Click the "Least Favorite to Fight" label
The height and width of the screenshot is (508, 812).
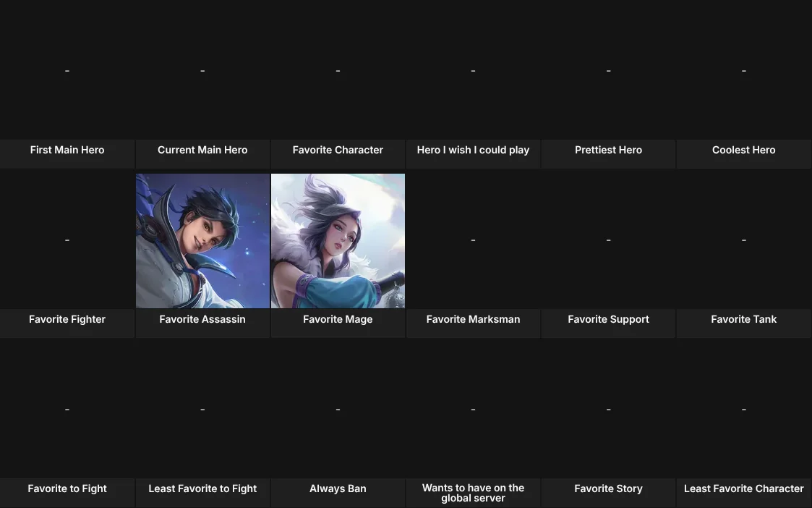(202, 488)
